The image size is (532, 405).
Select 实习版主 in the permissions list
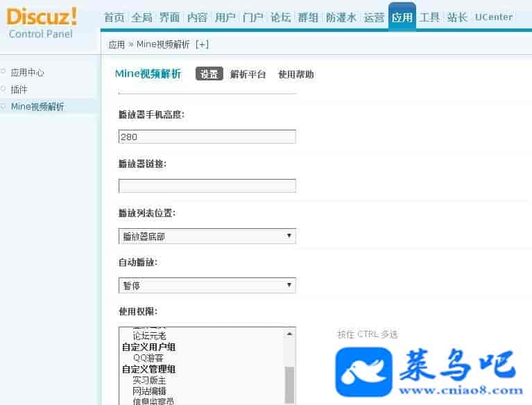point(150,380)
